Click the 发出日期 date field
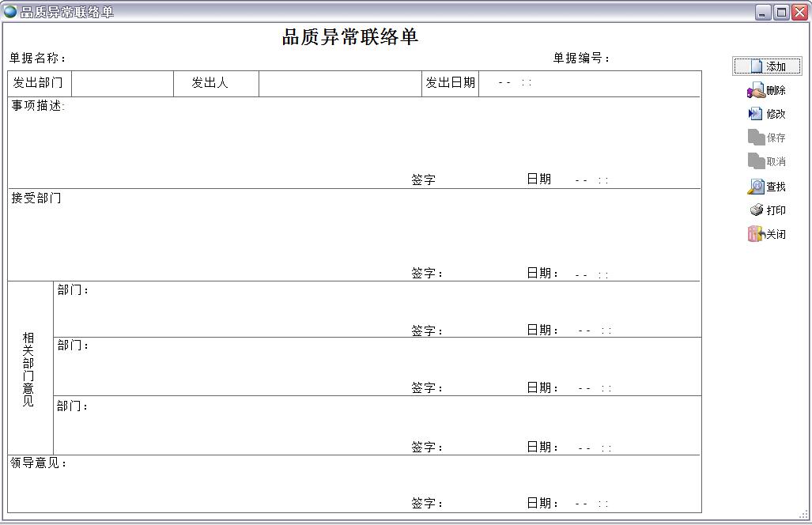Viewport: 812px width, 525px height. [x=553, y=83]
